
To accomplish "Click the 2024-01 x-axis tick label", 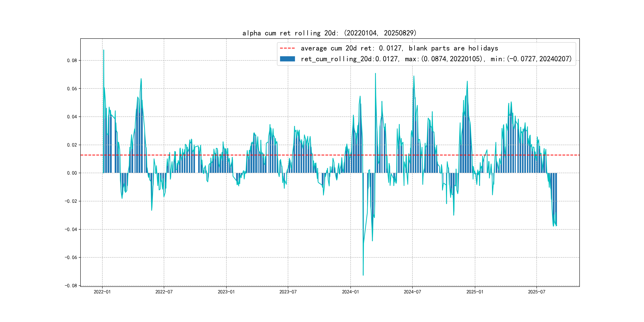I will 350,292.
